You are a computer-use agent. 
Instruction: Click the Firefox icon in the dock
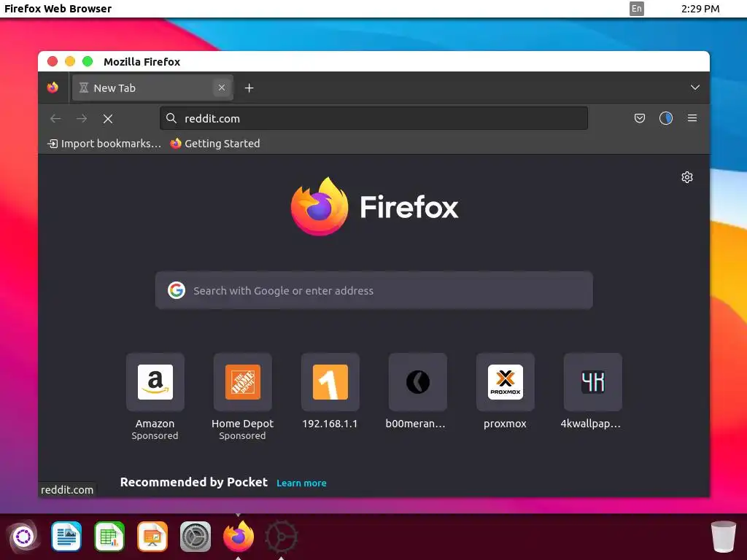239,536
